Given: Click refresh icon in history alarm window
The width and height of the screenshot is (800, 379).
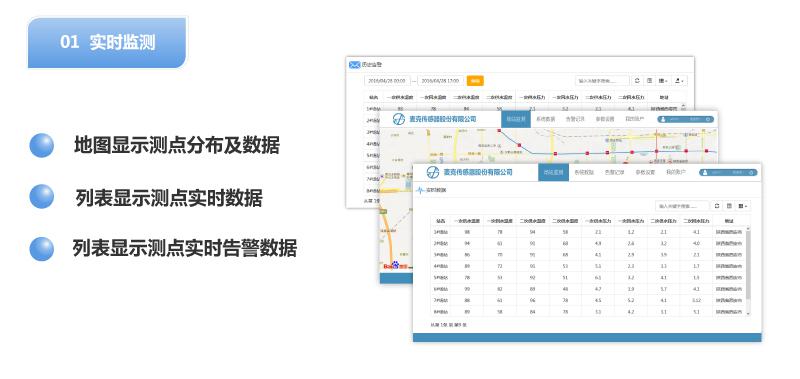Looking at the screenshot, I should point(637,81).
